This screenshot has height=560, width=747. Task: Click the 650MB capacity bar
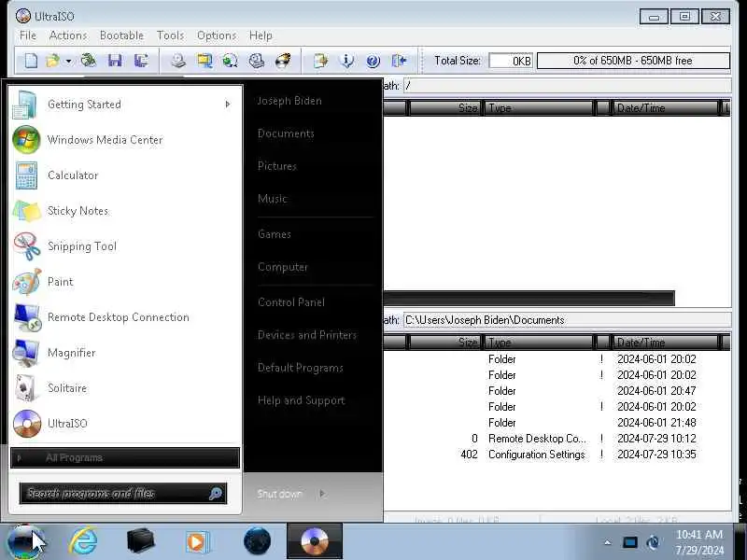(x=633, y=61)
